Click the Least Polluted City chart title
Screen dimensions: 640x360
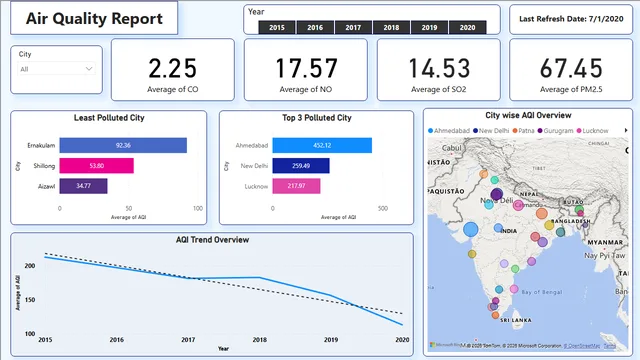tap(109, 118)
